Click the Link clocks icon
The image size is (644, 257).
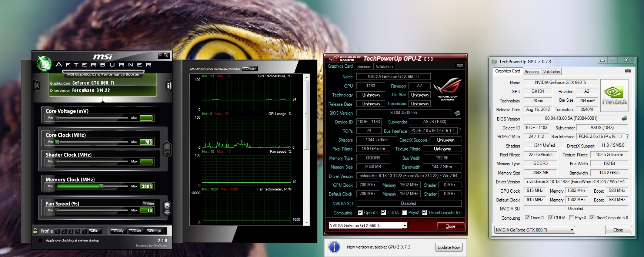pyautogui.click(x=167, y=149)
